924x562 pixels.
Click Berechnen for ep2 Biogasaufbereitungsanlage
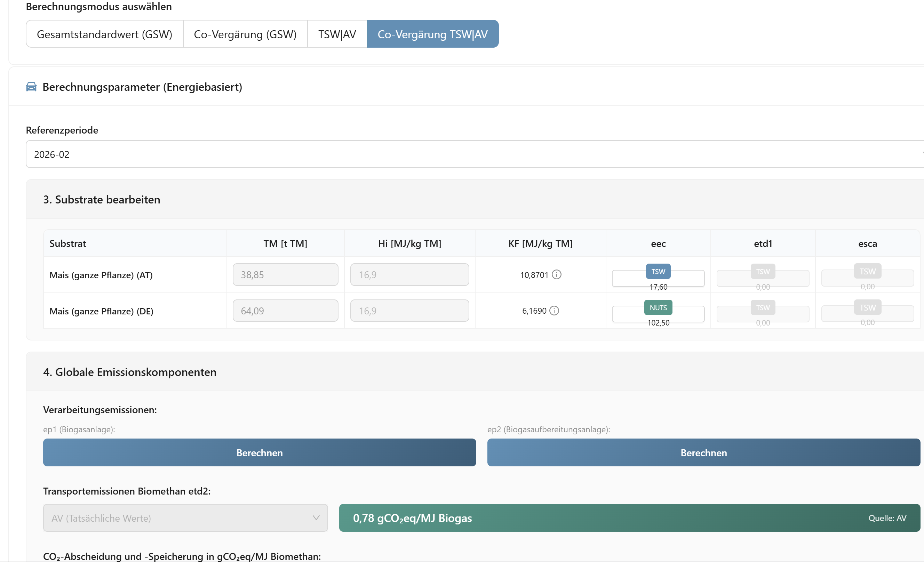click(x=703, y=452)
